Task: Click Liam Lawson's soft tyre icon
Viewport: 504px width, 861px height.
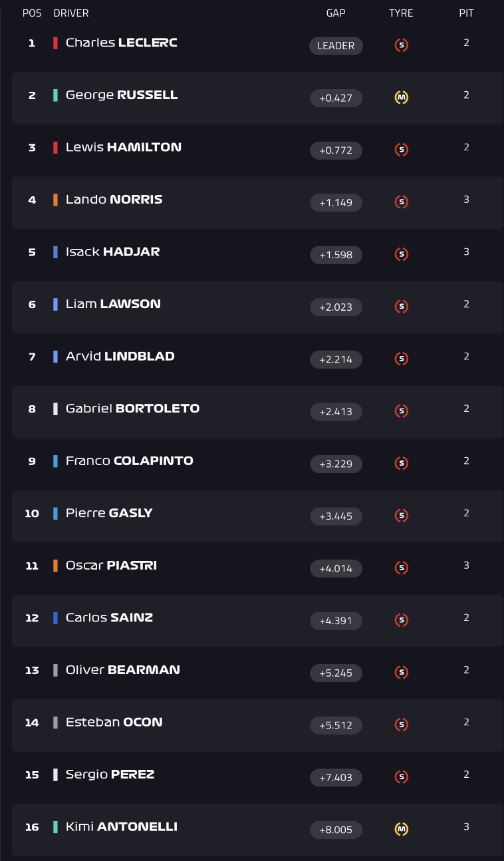Action: [x=401, y=307]
